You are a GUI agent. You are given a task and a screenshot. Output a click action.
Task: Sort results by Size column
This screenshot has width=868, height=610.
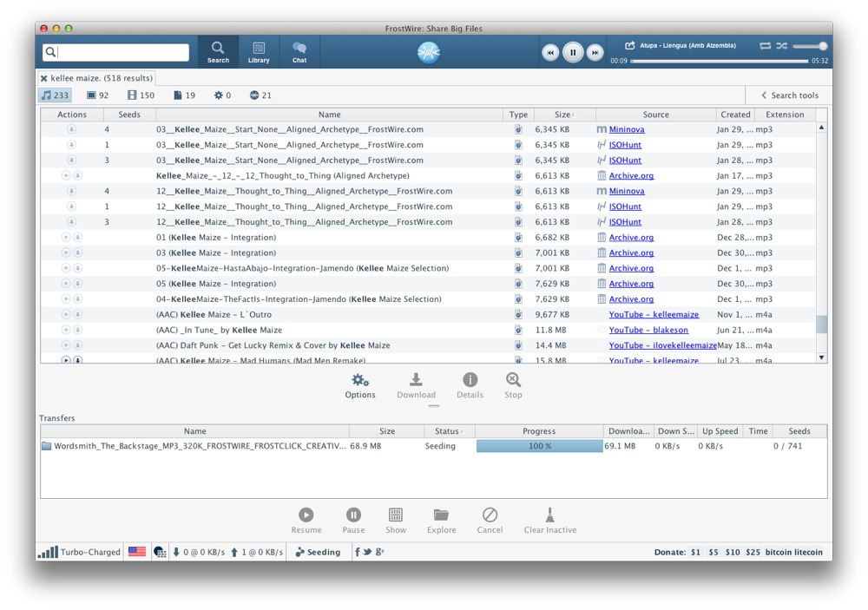pos(565,115)
